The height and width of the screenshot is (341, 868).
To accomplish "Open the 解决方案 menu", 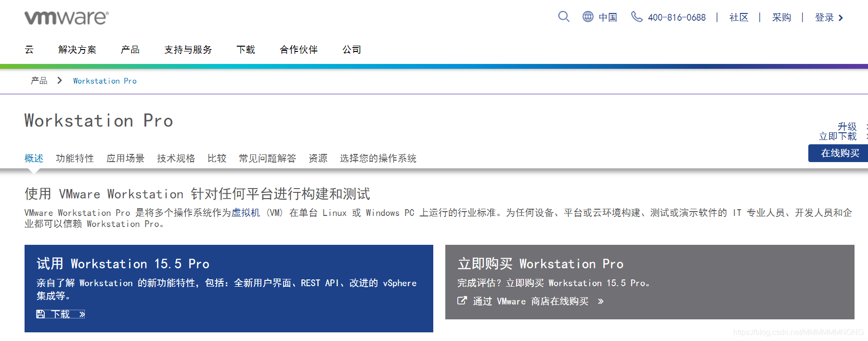I will (77, 50).
